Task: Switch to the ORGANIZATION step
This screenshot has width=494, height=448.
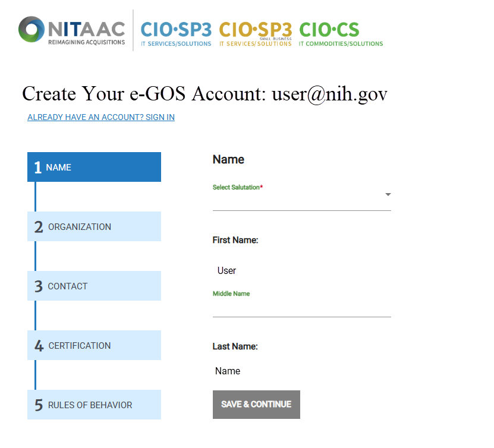Action: pyautogui.click(x=94, y=226)
